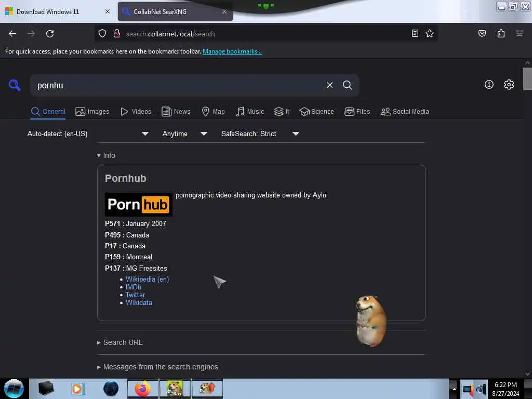The width and height of the screenshot is (532, 399).
Task: Click the address bar URL
Action: coord(170,34)
